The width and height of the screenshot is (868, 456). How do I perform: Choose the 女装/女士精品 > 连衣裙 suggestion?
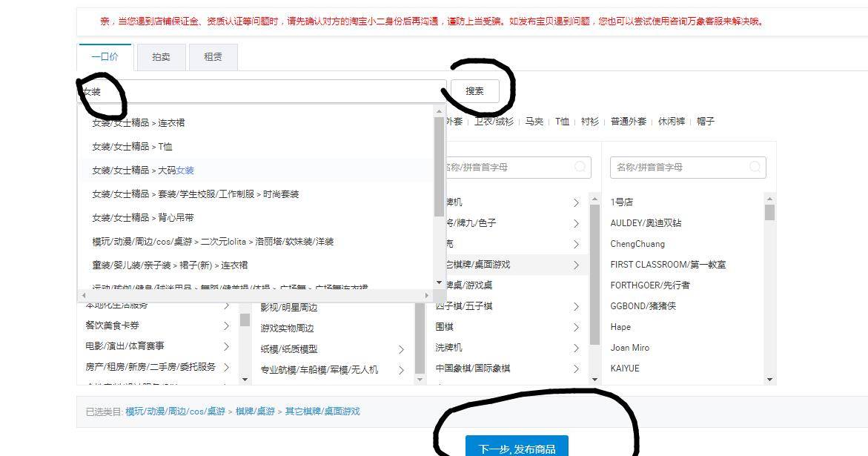pyautogui.click(x=139, y=123)
